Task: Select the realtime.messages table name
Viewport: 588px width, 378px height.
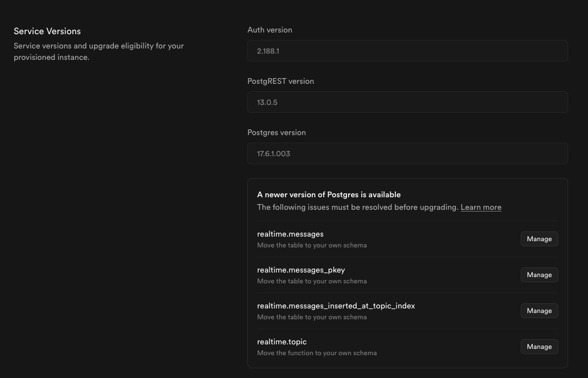Action: click(290, 234)
